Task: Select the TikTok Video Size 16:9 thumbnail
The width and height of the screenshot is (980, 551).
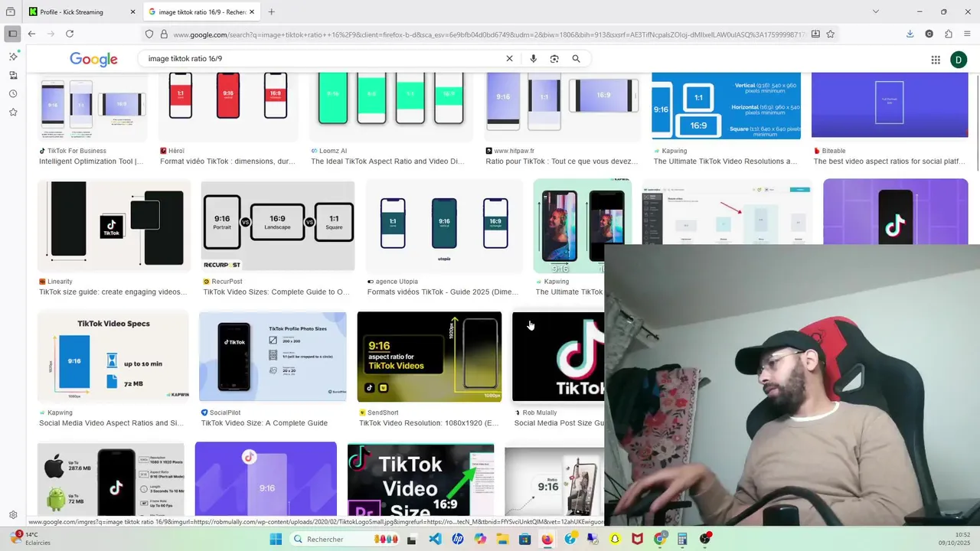Action: [x=420, y=480]
